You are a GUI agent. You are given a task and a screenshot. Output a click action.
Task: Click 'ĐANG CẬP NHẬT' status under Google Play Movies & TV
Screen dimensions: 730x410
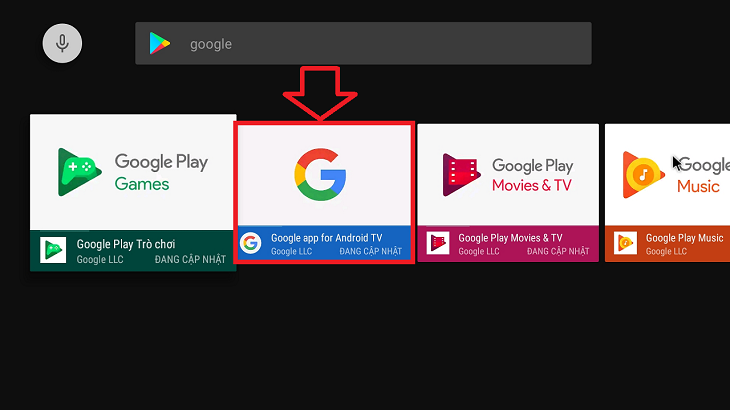[x=558, y=251]
